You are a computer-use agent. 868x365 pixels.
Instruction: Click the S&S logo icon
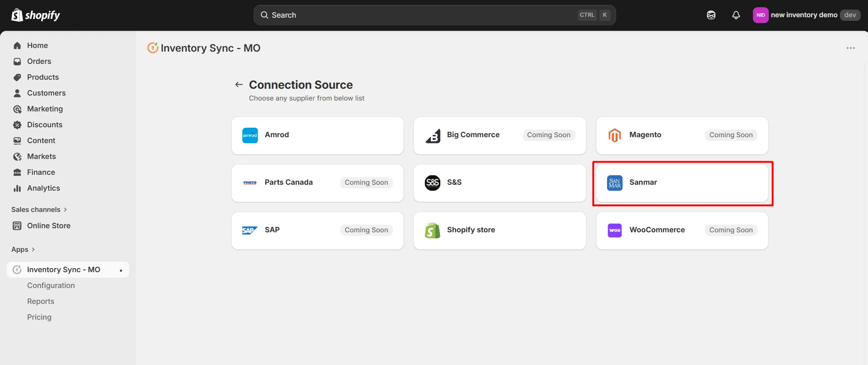pyautogui.click(x=433, y=182)
